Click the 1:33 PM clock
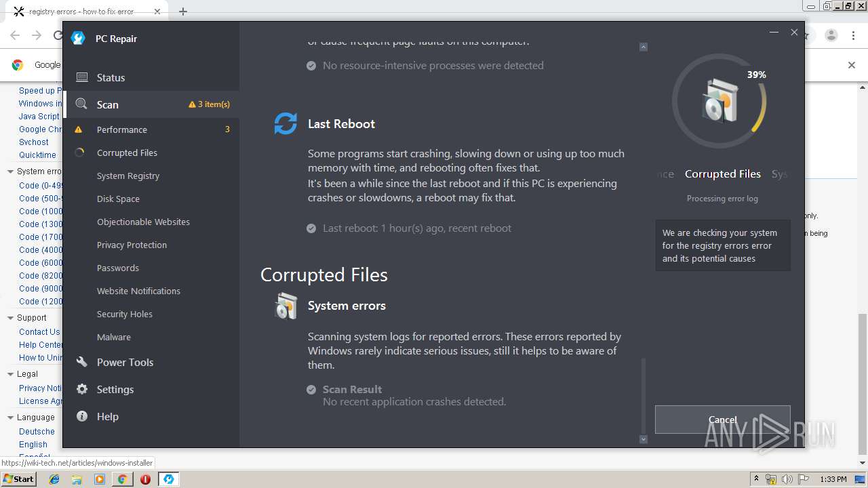 (833, 479)
